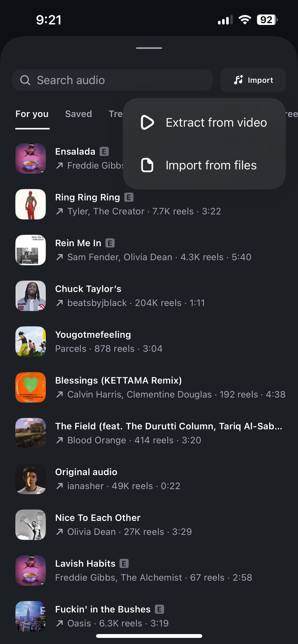This screenshot has height=644, width=298.
Task: Open the Ring Ring Ring album thumbnail
Action: coord(31,204)
